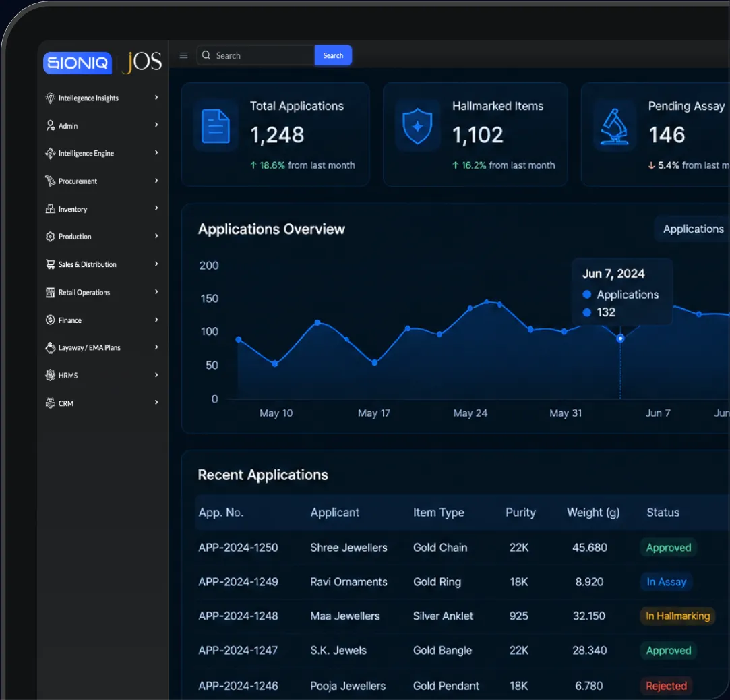The image size is (730, 700).
Task: Expand the Layaway / EMA Plans chevron
Action: pyautogui.click(x=156, y=347)
